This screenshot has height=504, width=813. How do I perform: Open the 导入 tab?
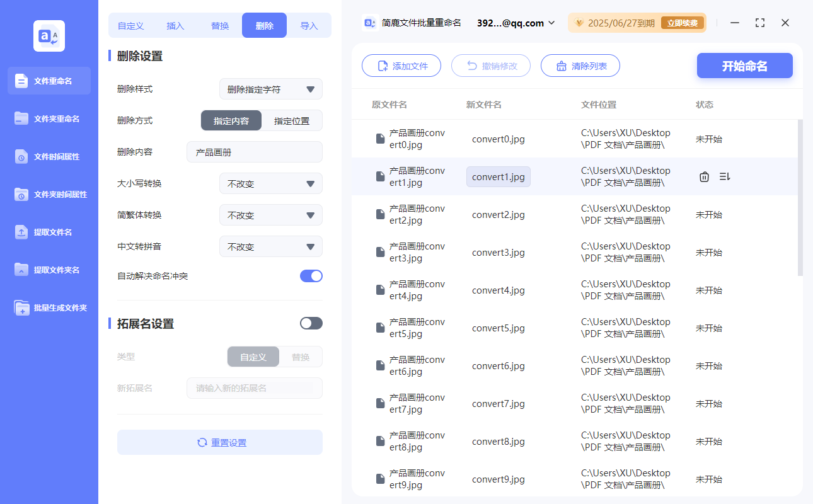pos(309,25)
